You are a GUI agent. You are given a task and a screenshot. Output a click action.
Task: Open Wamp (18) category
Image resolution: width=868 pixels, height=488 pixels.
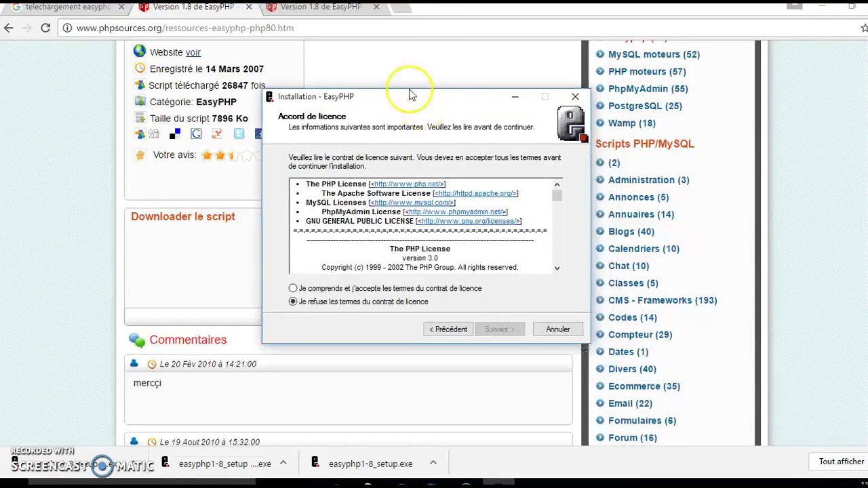pyautogui.click(x=631, y=123)
